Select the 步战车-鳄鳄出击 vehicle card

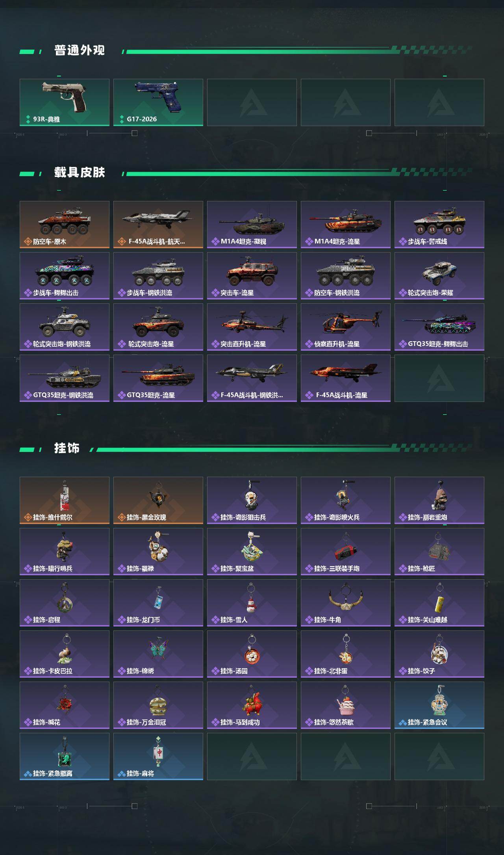point(65,276)
